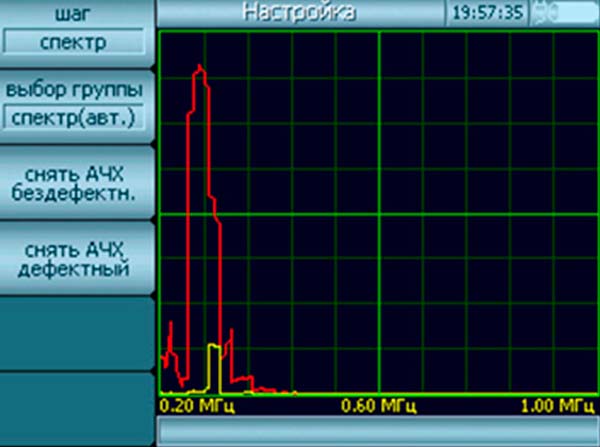Click the first empty side panel button
The width and height of the screenshot is (600, 447).
[x=76, y=333]
